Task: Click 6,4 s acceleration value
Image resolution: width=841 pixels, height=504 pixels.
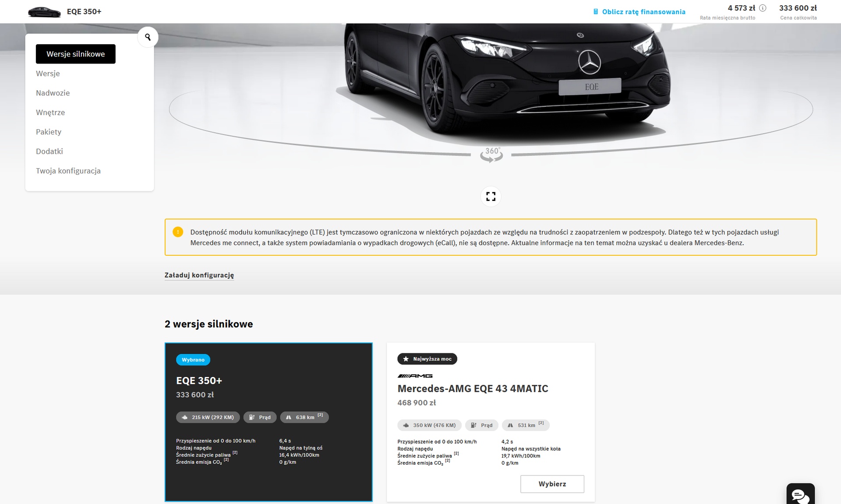Action: [x=285, y=441]
